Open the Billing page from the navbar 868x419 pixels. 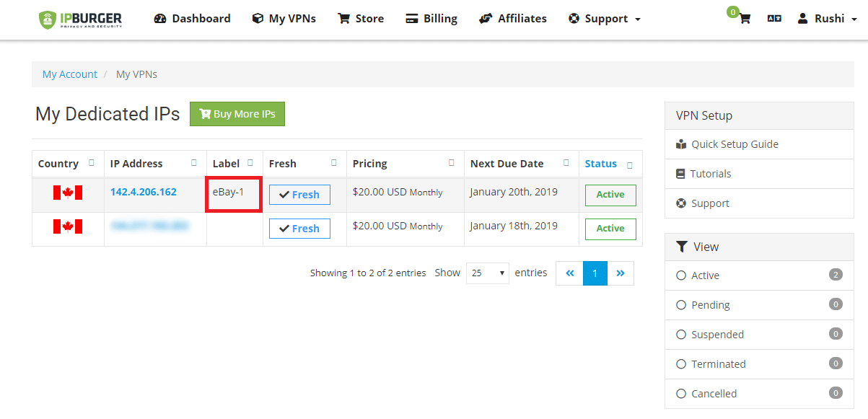coord(431,19)
